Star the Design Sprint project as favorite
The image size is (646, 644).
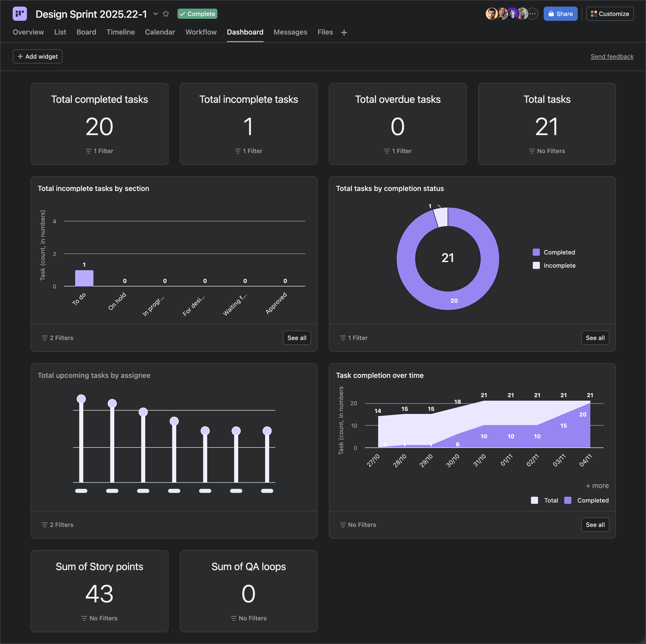tap(166, 14)
